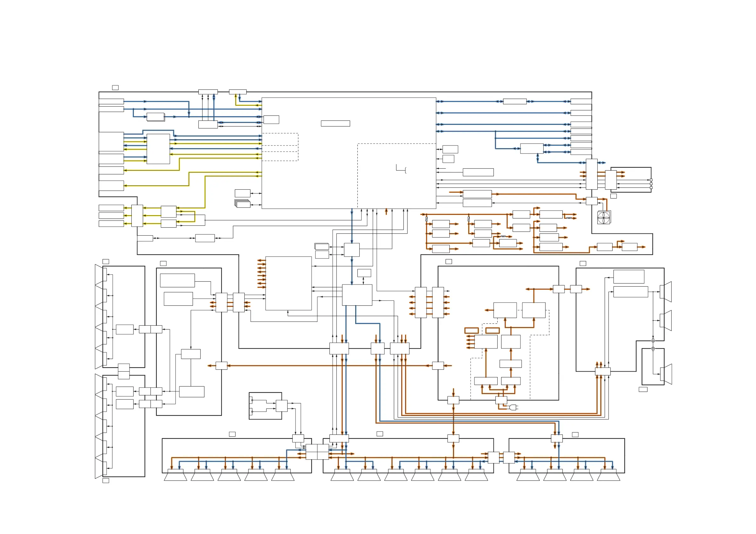The height and width of the screenshot is (534, 756).
Task: Select the lower circular jack connector symbol
Action: tap(653, 348)
